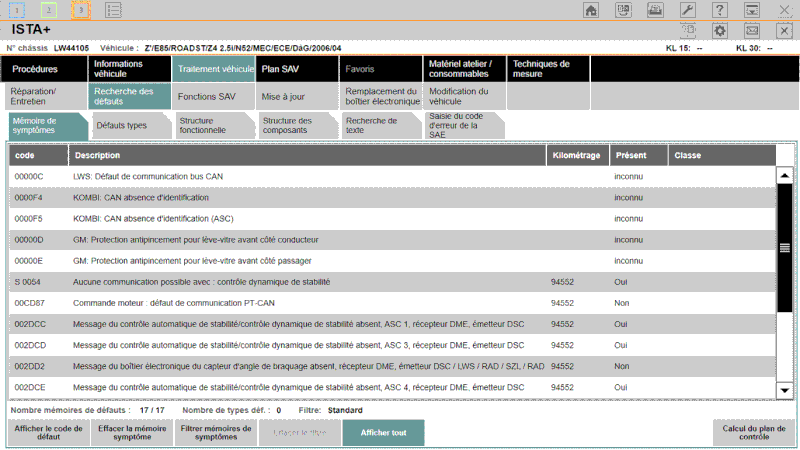Open the wrench tools icon

pos(688,10)
